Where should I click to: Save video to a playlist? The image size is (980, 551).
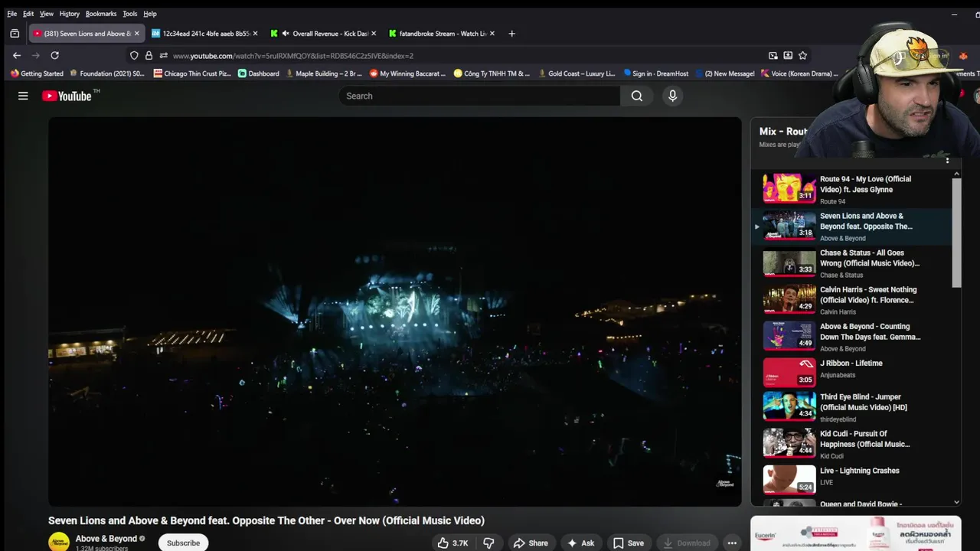pyautogui.click(x=629, y=543)
